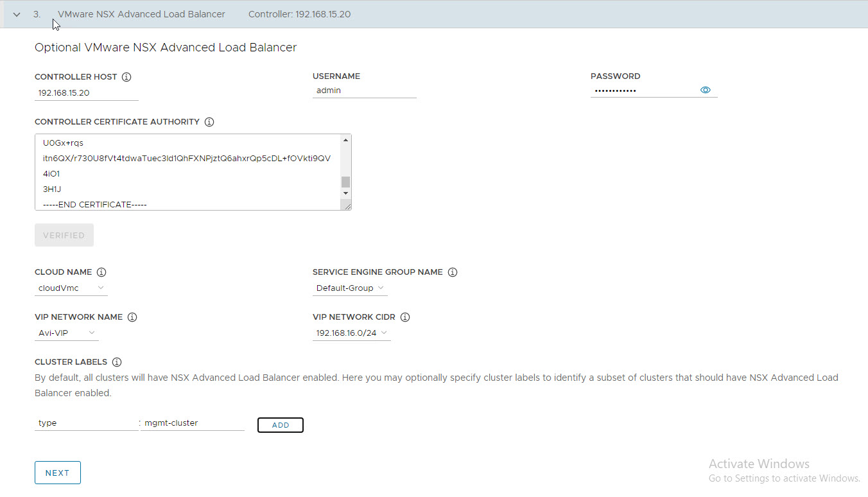
Task: Show password with the eye icon
Action: pos(705,91)
